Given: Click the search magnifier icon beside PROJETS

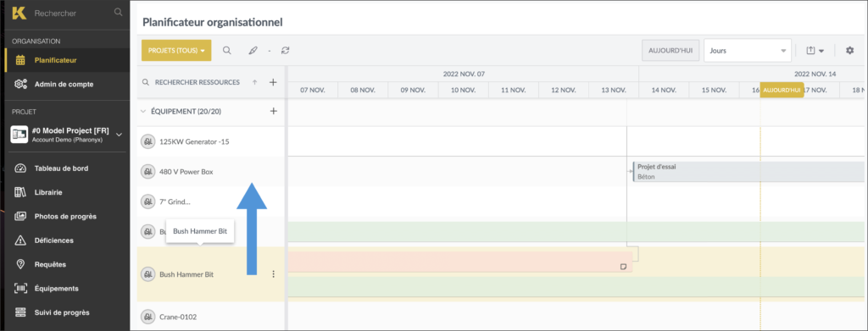Looking at the screenshot, I should pos(227,50).
